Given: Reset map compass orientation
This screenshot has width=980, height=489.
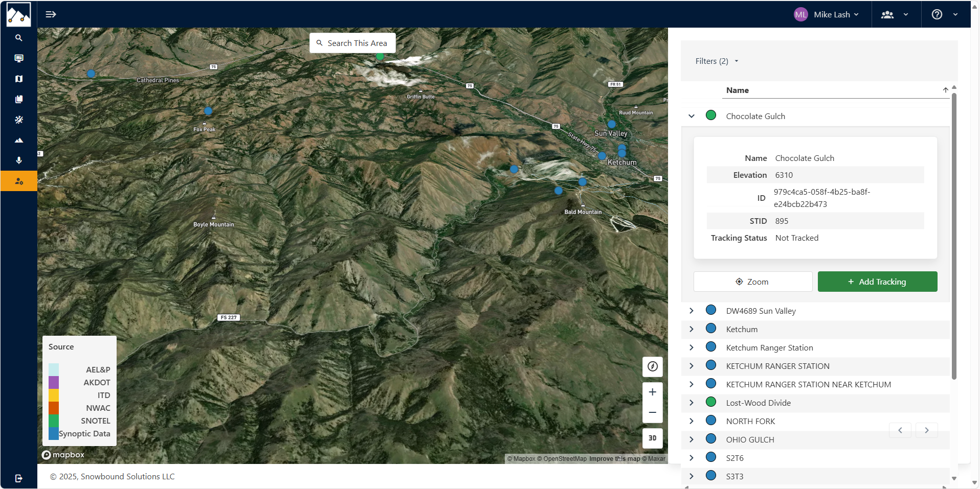Looking at the screenshot, I should 653,366.
